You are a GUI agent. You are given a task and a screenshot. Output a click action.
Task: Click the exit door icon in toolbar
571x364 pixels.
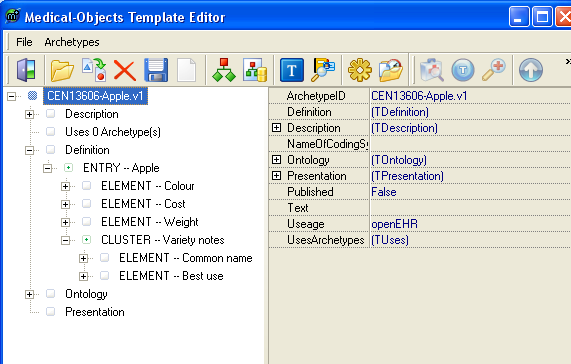click(26, 70)
